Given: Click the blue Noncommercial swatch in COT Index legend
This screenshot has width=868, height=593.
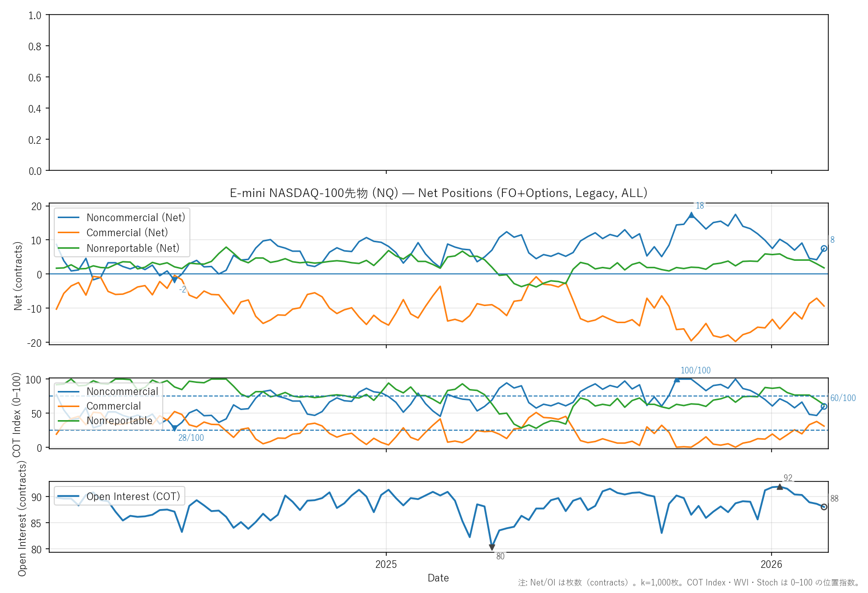Looking at the screenshot, I should [x=69, y=391].
